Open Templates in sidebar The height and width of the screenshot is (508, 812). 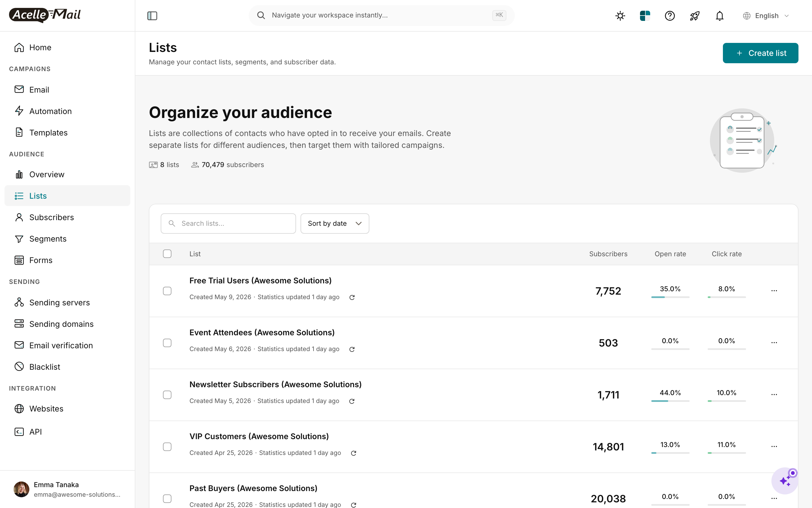(x=67, y=133)
